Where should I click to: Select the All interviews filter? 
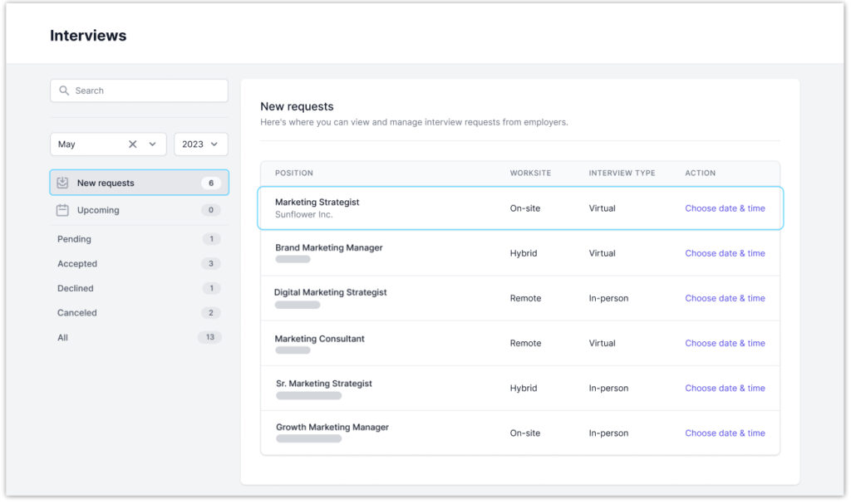62,338
